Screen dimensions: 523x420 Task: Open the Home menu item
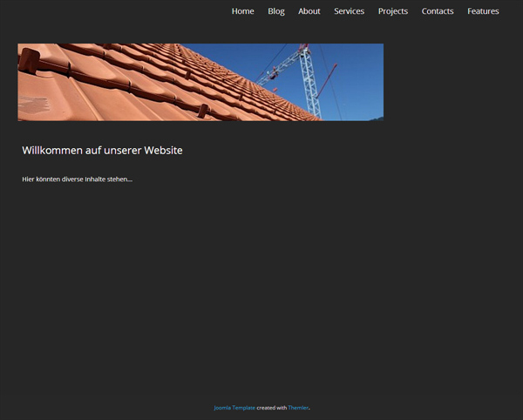click(x=243, y=11)
